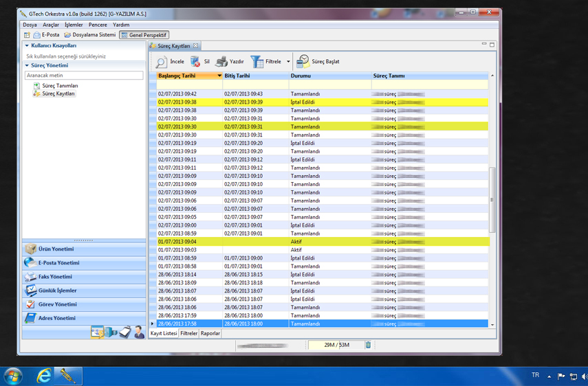
Task: Open the Dosya menu
Action: (x=30, y=25)
